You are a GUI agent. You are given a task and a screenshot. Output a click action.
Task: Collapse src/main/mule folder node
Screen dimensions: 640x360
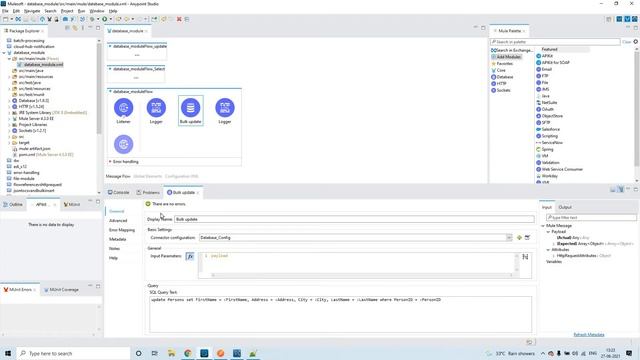point(9,59)
